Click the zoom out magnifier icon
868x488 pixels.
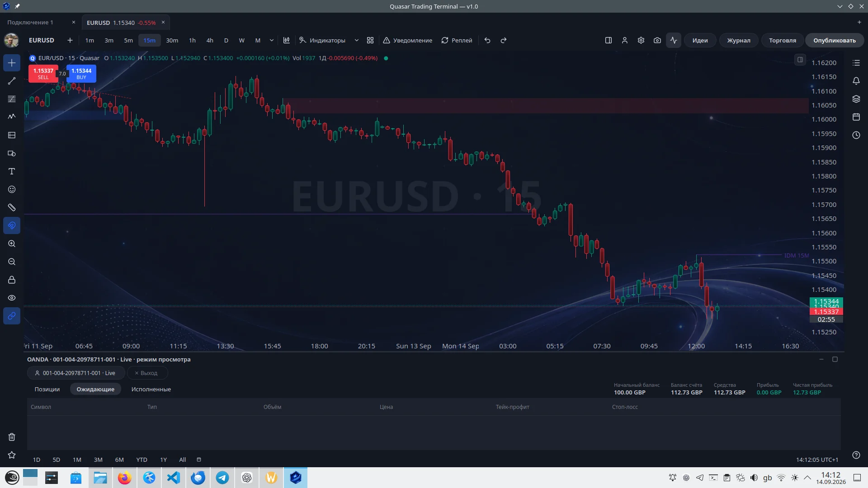pyautogui.click(x=12, y=262)
